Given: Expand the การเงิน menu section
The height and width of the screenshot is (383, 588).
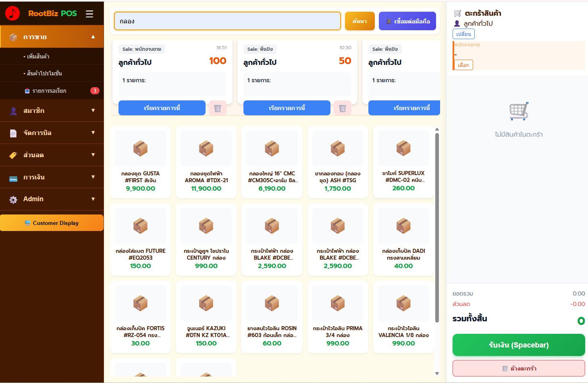Looking at the screenshot, I should pos(52,177).
